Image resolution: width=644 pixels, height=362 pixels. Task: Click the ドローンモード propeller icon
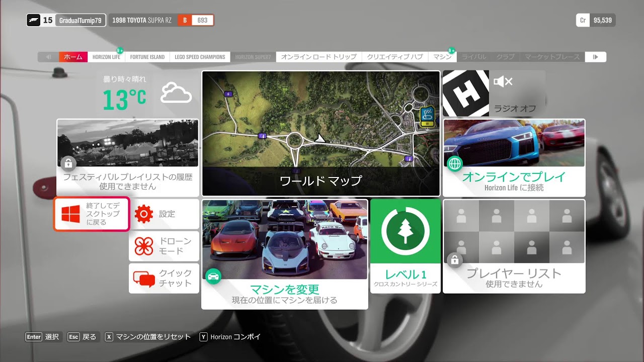coord(144,245)
